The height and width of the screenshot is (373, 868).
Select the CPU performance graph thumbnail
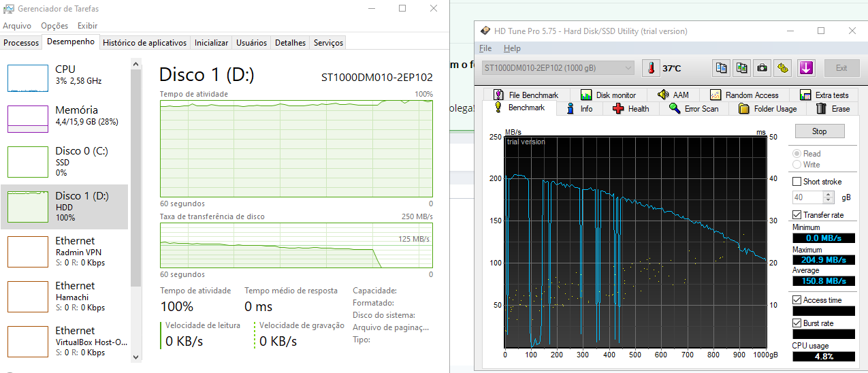pyautogui.click(x=28, y=78)
